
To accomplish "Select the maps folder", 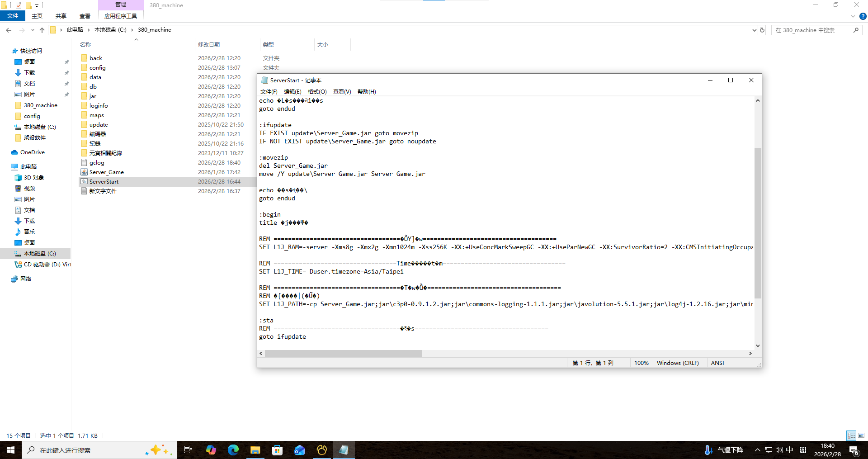I will click(x=96, y=115).
